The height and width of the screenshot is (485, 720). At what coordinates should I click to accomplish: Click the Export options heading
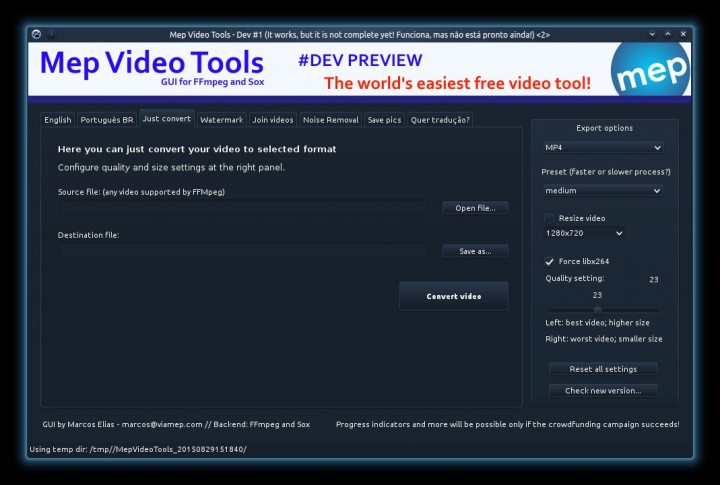coord(604,128)
